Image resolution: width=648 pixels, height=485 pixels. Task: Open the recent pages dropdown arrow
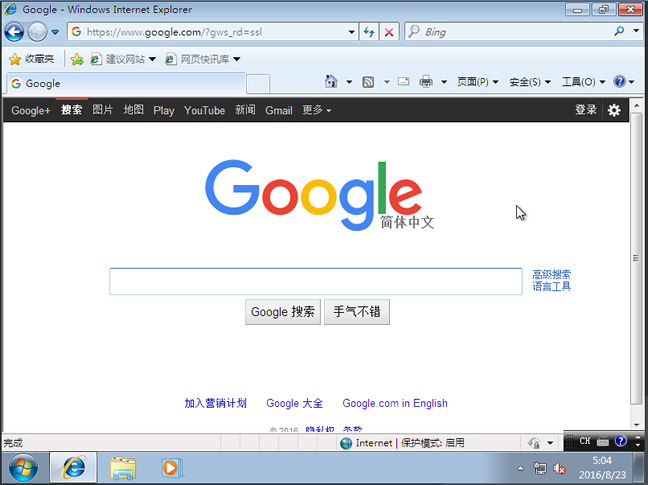[55, 32]
